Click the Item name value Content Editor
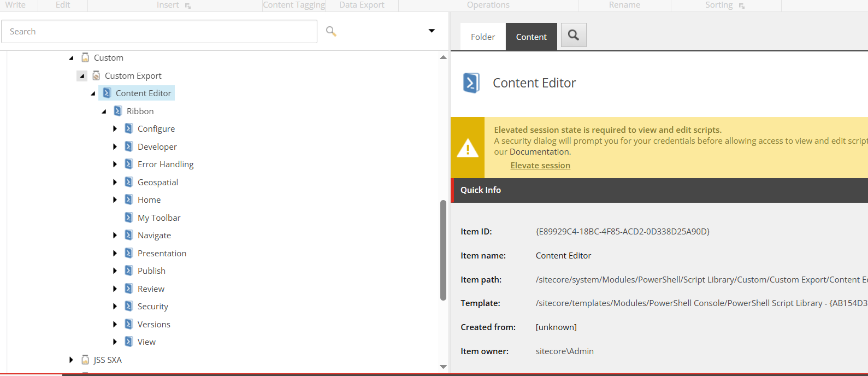This screenshot has width=868, height=376. coord(563,256)
